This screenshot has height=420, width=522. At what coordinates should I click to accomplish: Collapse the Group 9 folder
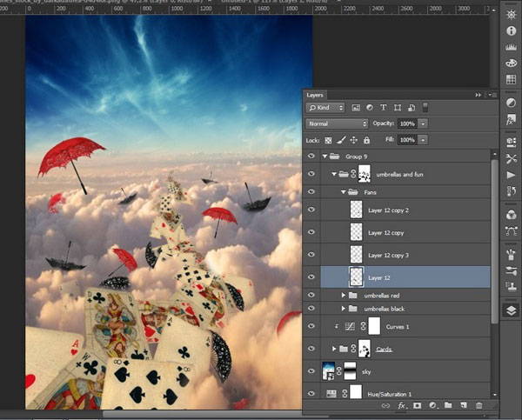tap(325, 156)
